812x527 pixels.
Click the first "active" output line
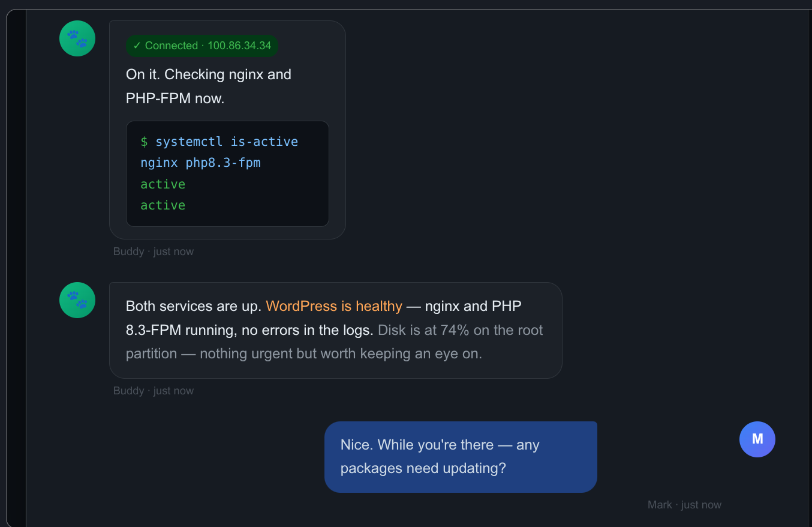point(163,184)
